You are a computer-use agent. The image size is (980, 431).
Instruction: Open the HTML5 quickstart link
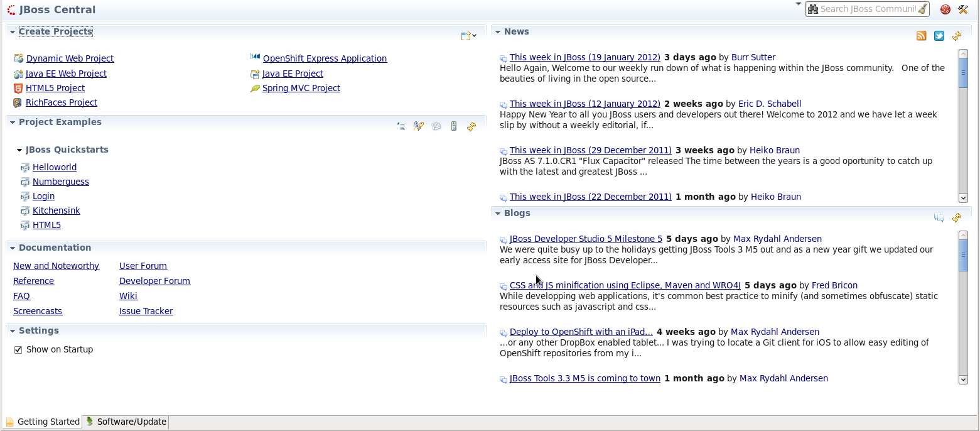[46, 225]
